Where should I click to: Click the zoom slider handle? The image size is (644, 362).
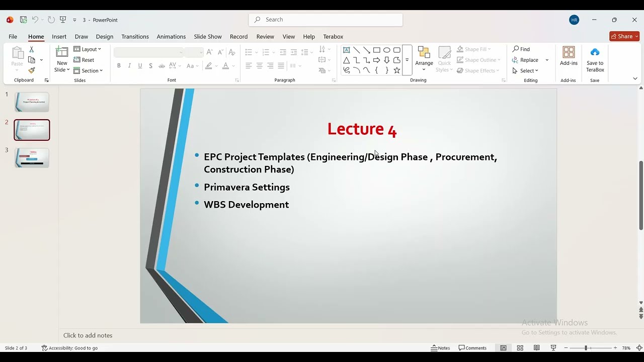click(x=586, y=348)
